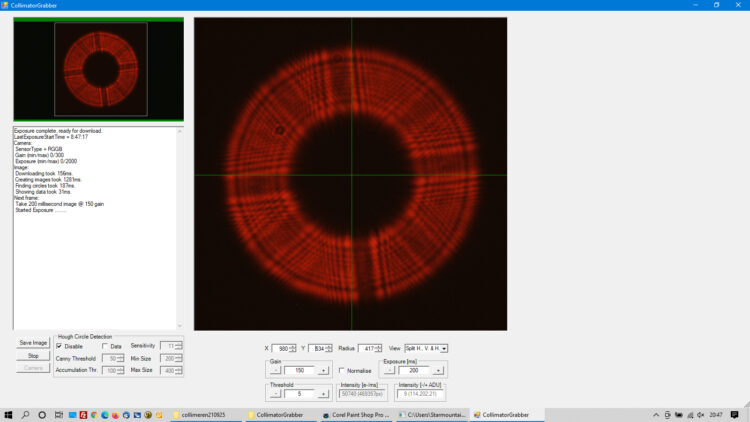Open the yellow folder icon pinned in taskbar
750x422 pixels.
tap(159, 415)
